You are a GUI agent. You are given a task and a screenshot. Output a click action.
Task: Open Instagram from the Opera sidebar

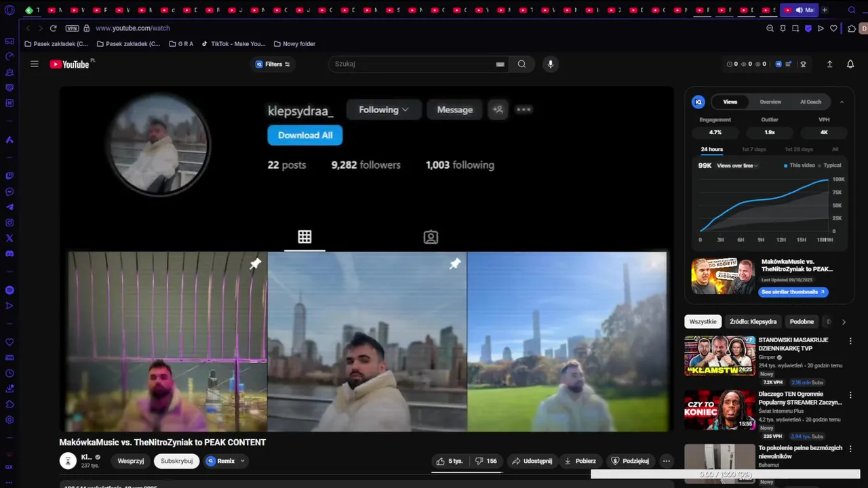(x=9, y=223)
